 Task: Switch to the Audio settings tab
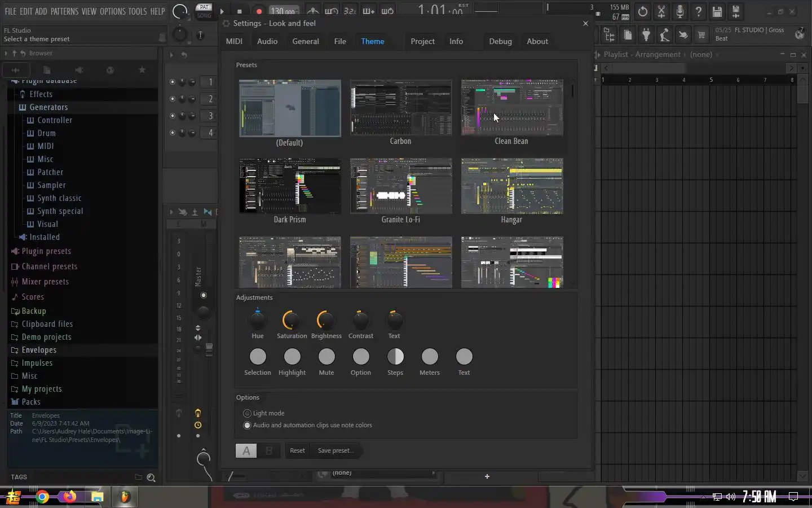(267, 41)
